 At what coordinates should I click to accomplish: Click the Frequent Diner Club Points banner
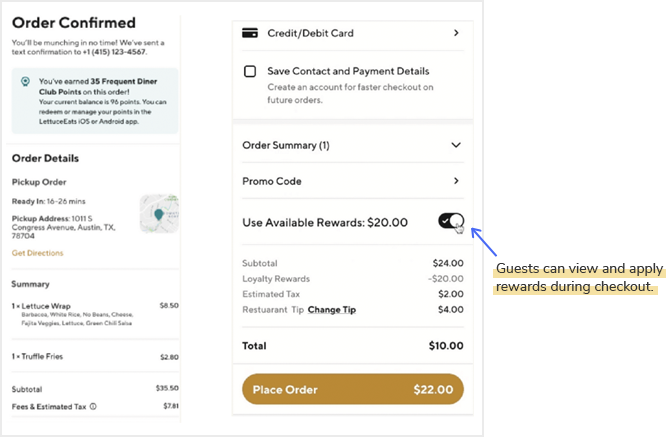(95, 101)
